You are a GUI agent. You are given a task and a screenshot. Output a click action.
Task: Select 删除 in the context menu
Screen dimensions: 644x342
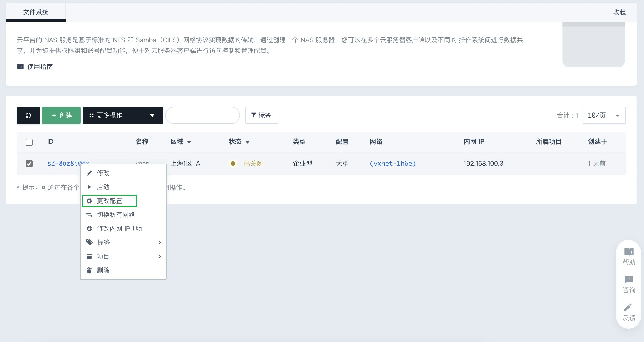pos(123,270)
